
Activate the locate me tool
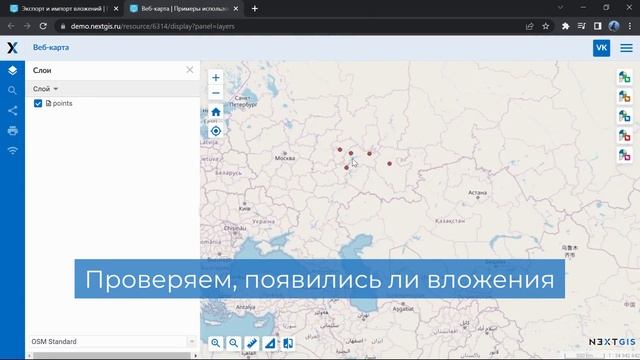[216, 131]
